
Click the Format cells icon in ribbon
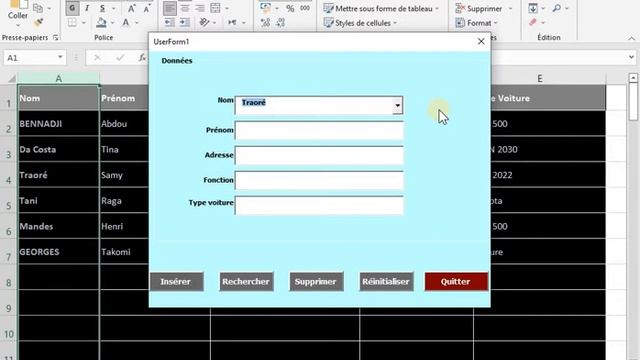(460, 23)
